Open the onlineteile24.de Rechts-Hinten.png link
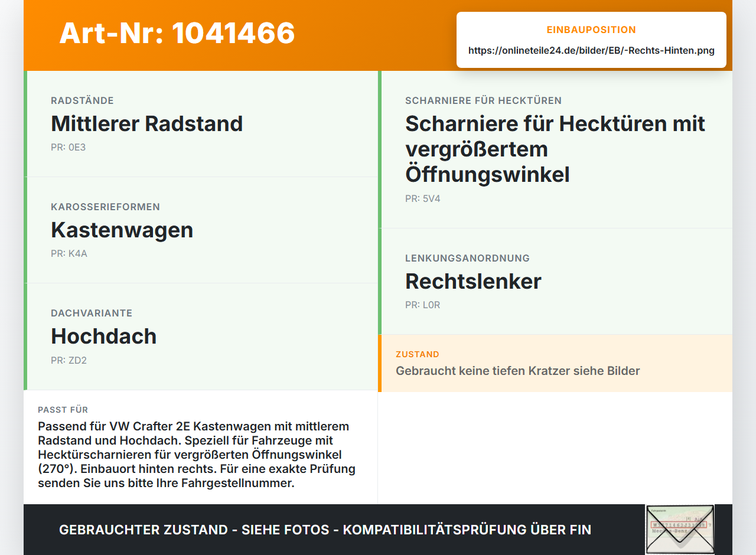Screen dimensions: 756x555 591,50
